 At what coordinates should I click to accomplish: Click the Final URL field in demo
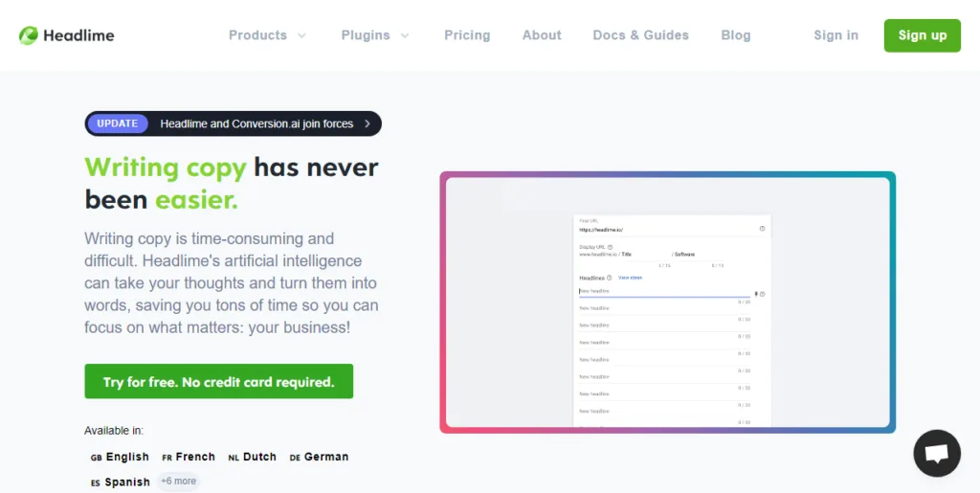pos(666,230)
